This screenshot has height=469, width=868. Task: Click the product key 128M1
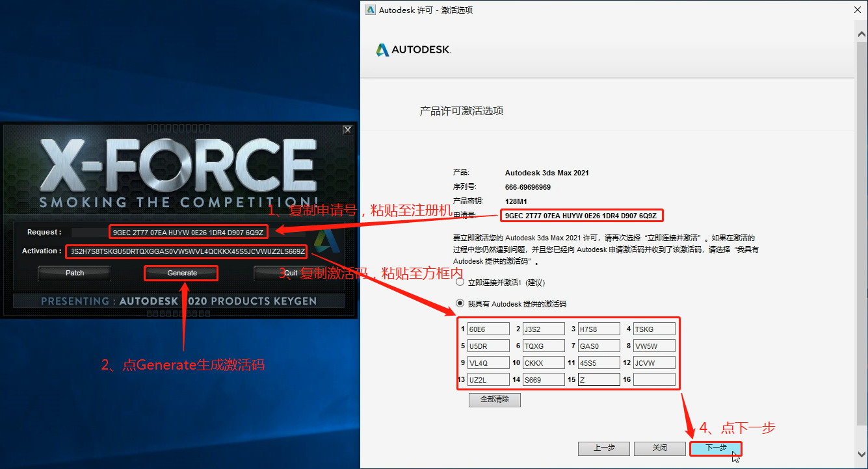click(x=516, y=201)
